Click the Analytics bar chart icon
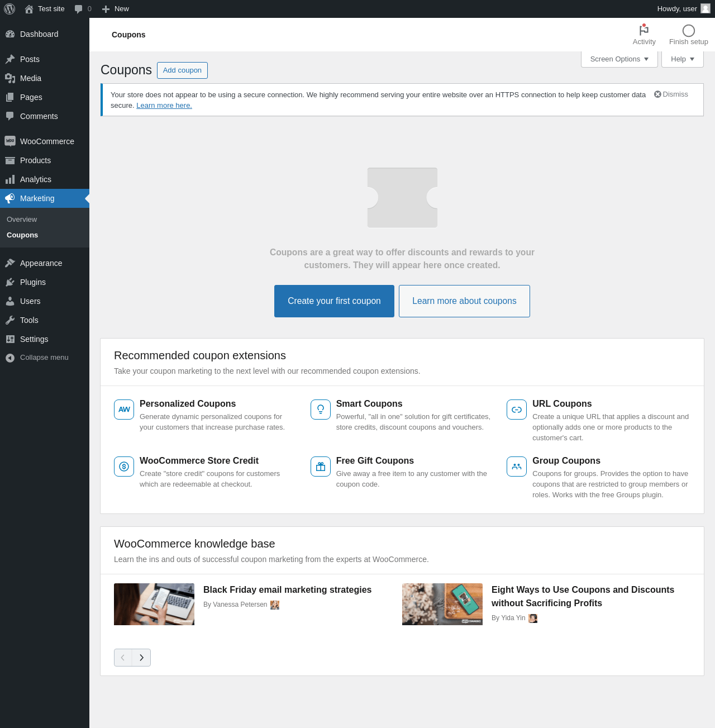This screenshot has height=728, width=715. 10,179
